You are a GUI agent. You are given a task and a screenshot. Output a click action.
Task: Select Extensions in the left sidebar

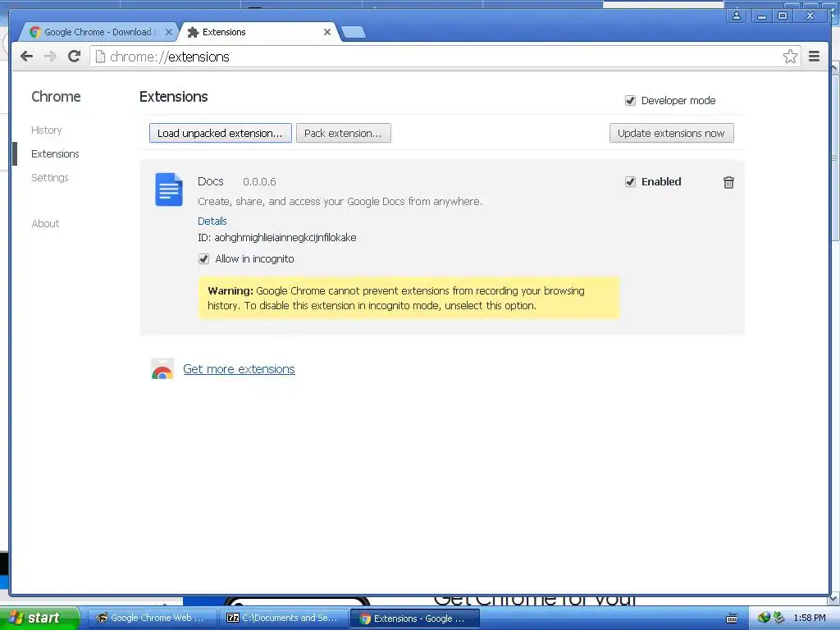(55, 153)
